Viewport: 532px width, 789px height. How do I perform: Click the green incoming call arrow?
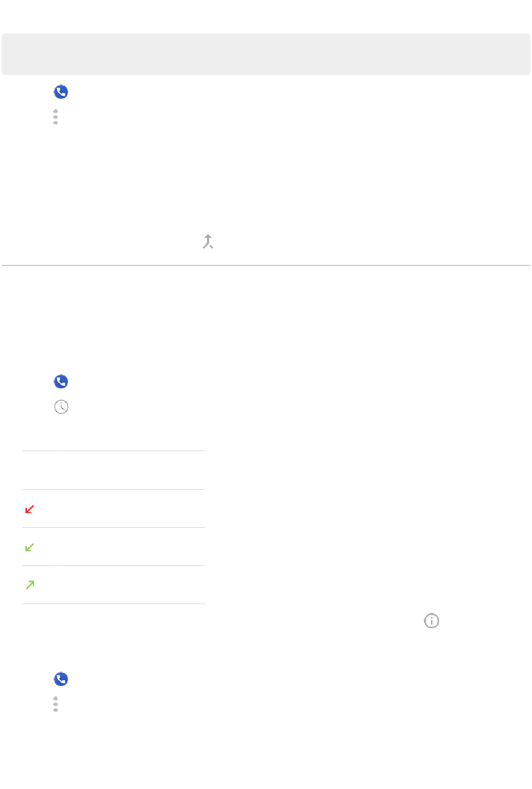30,547
